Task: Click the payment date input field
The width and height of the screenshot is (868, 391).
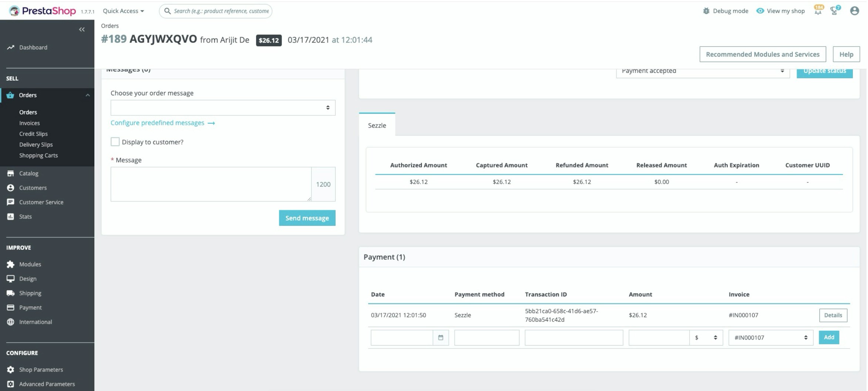Action: pos(402,337)
